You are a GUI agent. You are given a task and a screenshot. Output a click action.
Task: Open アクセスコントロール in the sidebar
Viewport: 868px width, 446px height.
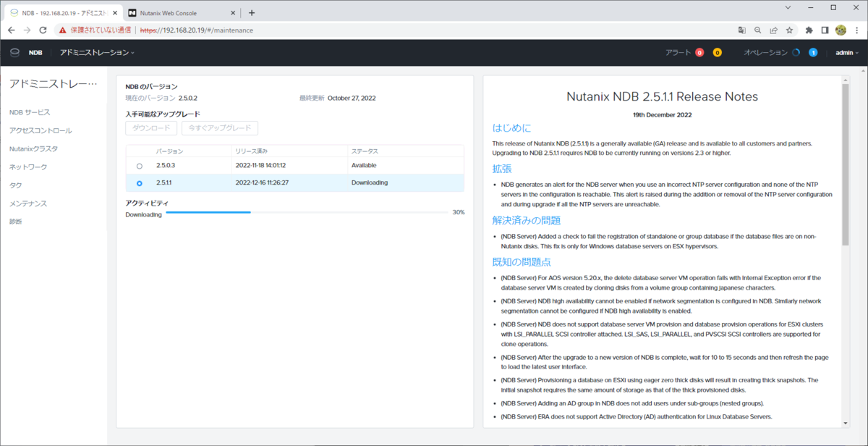pos(41,130)
